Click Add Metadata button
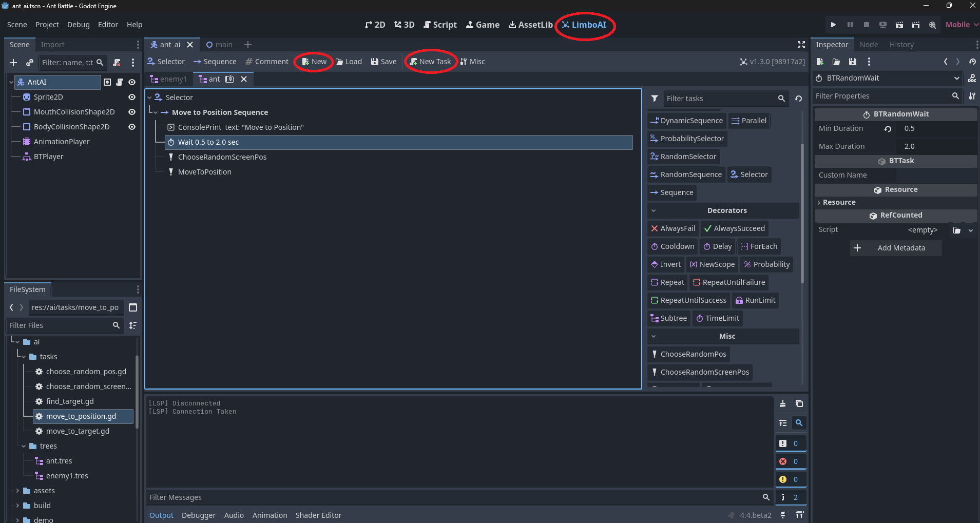This screenshot has width=980, height=523. pyautogui.click(x=896, y=248)
